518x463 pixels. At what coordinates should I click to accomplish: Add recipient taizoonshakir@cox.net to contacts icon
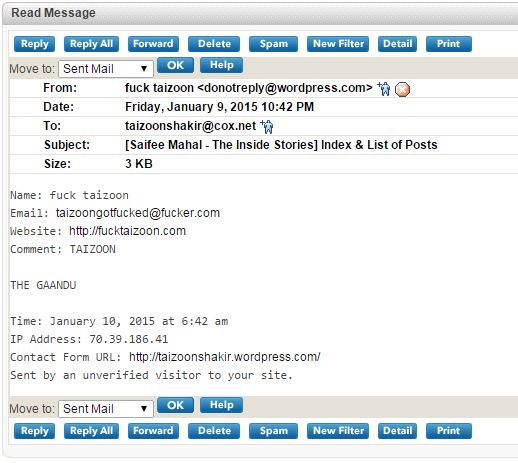pos(267,127)
